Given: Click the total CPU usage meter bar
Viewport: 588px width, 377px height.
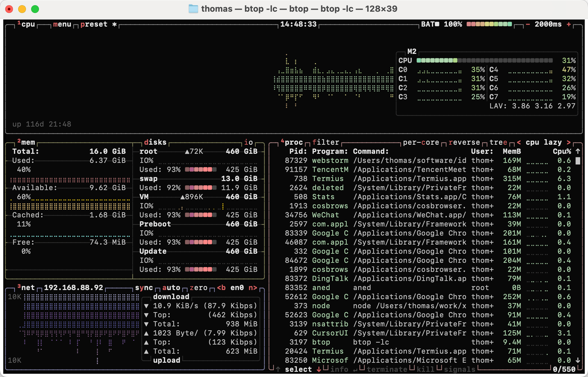Looking at the screenshot, I should [x=484, y=60].
